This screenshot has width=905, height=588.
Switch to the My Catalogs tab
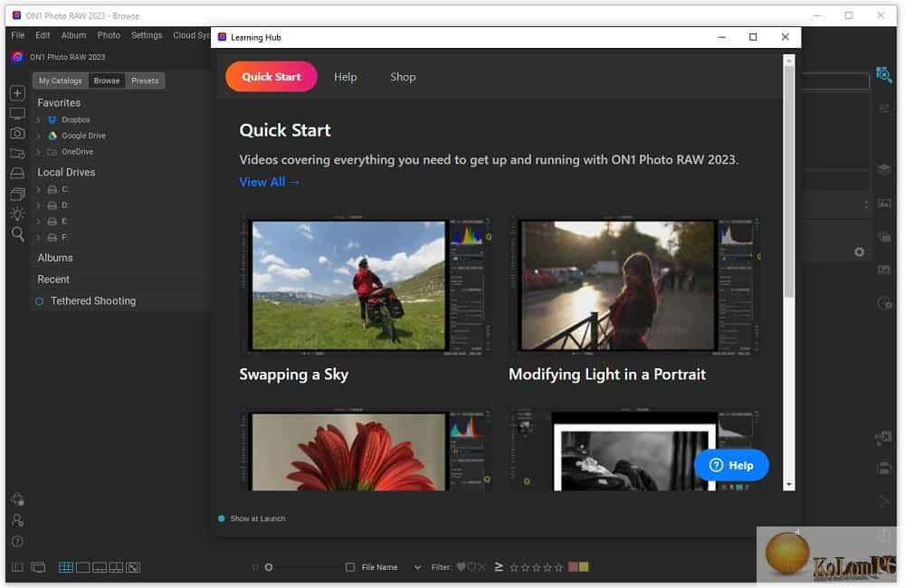(61, 81)
